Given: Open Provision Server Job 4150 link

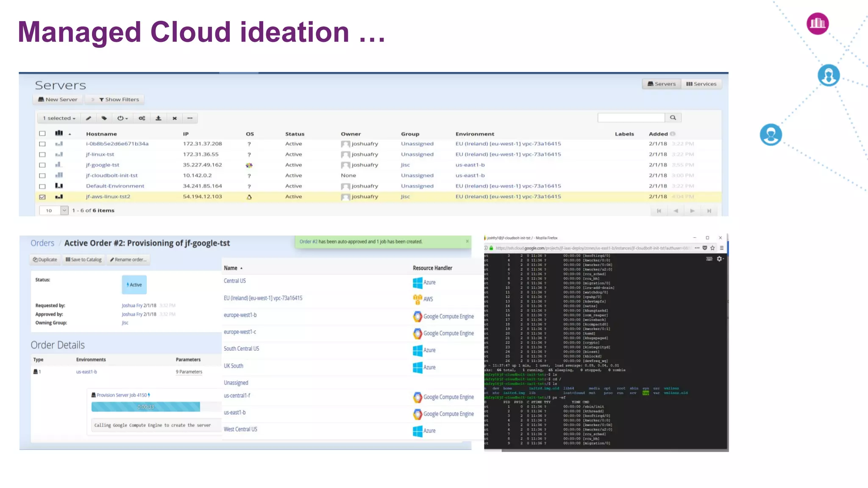Looking at the screenshot, I should (x=121, y=395).
